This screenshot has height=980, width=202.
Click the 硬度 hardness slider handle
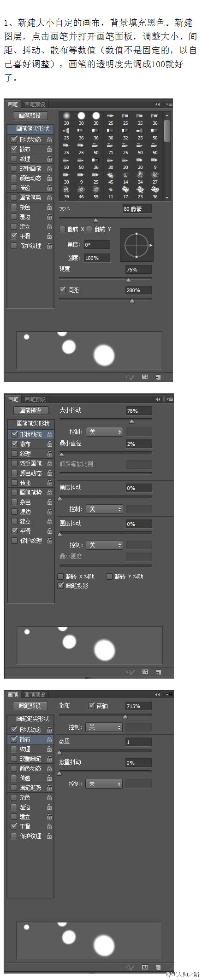(x=128, y=280)
